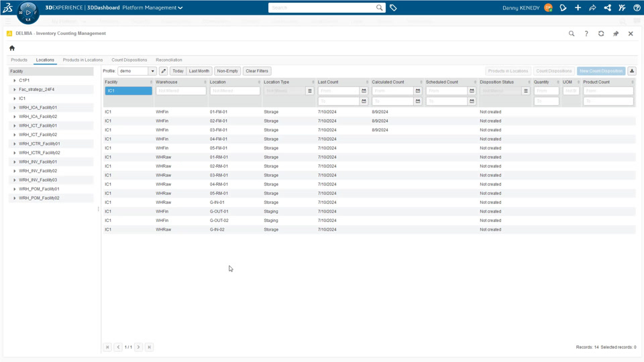The width and height of the screenshot is (644, 362).
Task: Open the Profile demo dropdown
Action: point(152,71)
